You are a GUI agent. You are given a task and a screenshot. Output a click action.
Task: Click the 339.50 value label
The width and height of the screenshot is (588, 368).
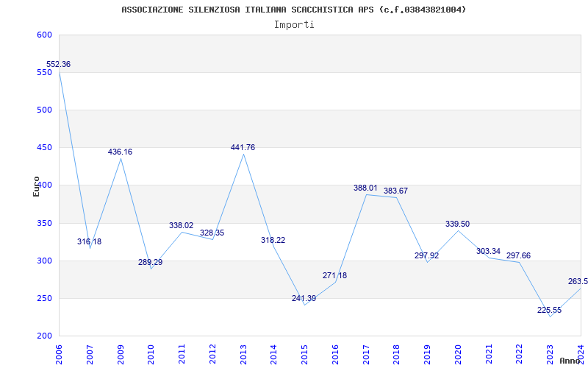457,224
